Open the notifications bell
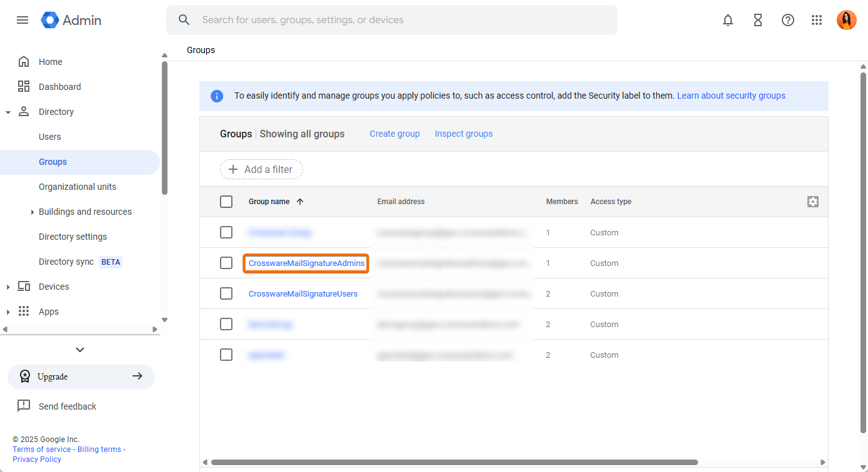Image resolution: width=868 pixels, height=472 pixels. 728,20
